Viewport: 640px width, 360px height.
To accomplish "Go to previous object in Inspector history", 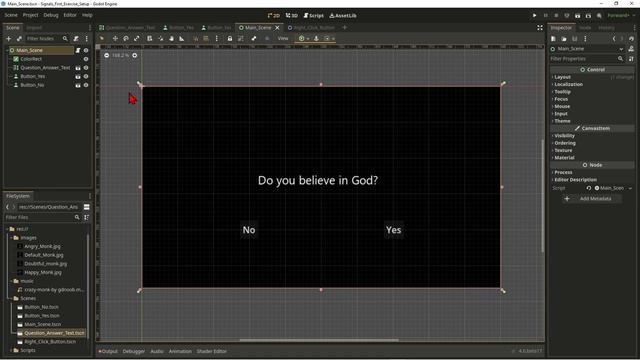I will pos(613,39).
